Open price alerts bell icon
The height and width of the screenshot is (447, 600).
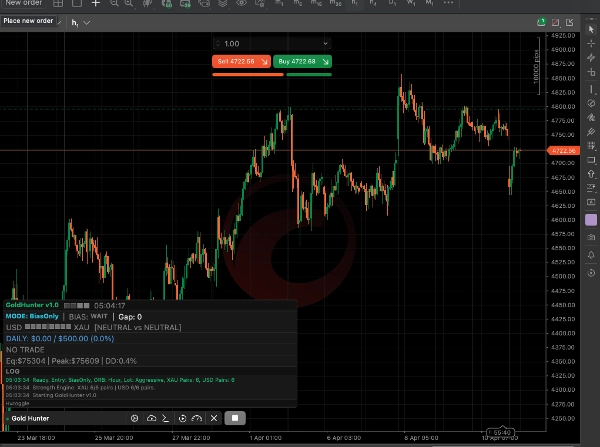591,255
